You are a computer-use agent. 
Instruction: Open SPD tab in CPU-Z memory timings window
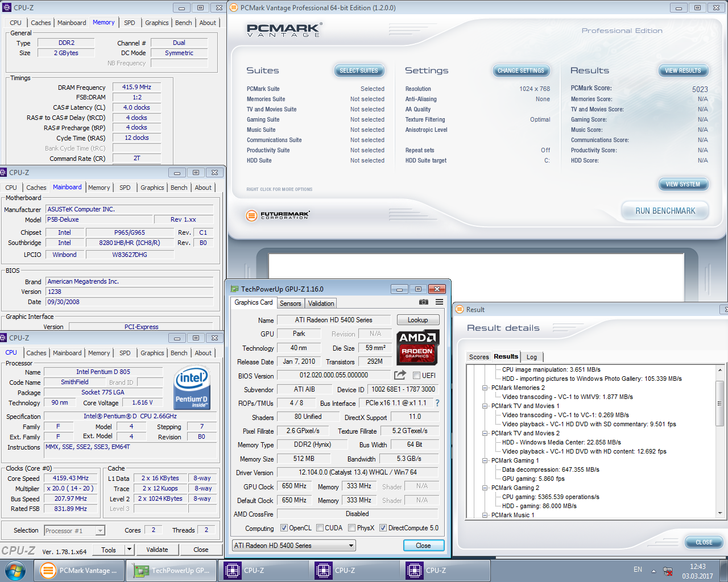click(x=130, y=23)
